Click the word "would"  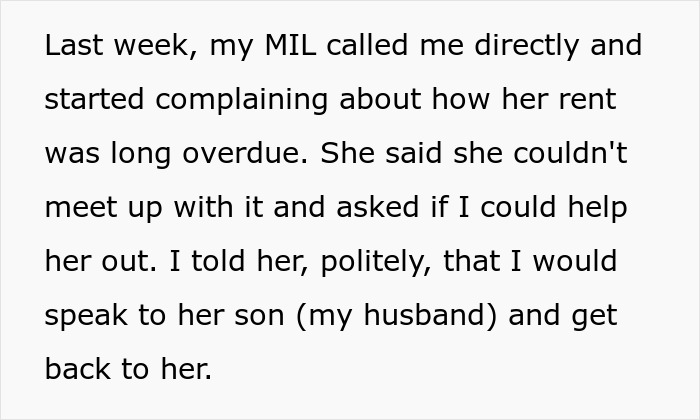(x=575, y=261)
